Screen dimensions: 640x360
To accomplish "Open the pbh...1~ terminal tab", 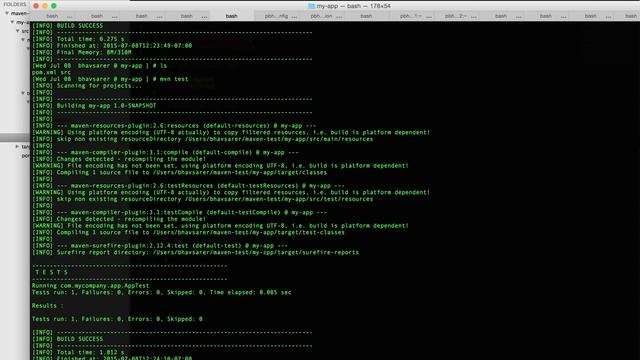I will point(411,16).
